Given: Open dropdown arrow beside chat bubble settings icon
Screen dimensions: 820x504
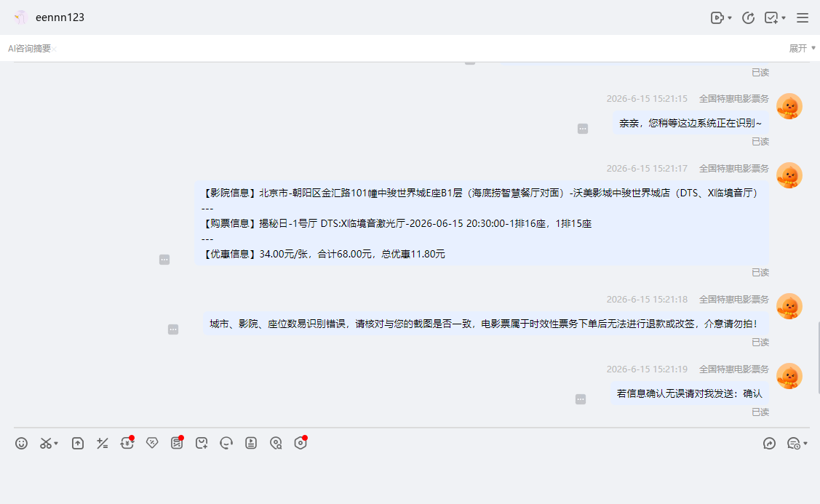Looking at the screenshot, I should click(x=805, y=444).
